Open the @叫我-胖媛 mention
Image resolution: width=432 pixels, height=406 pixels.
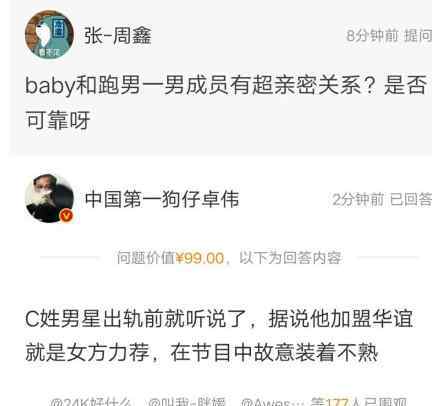point(187,402)
